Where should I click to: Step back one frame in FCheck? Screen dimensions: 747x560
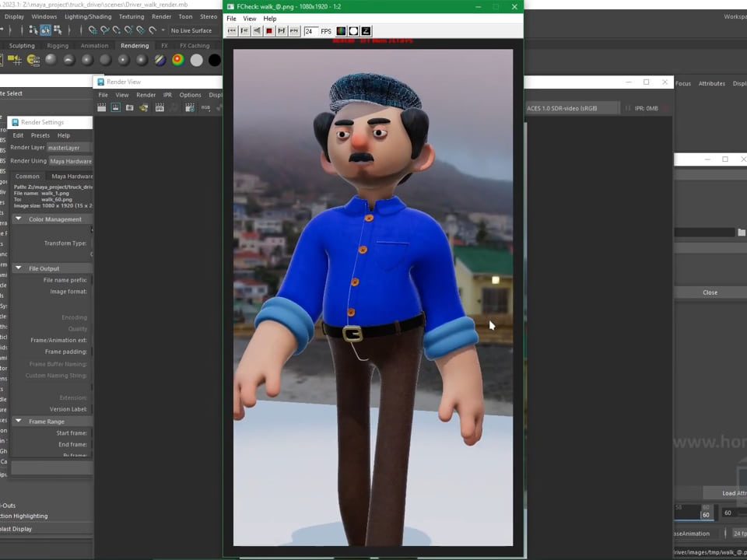click(244, 31)
